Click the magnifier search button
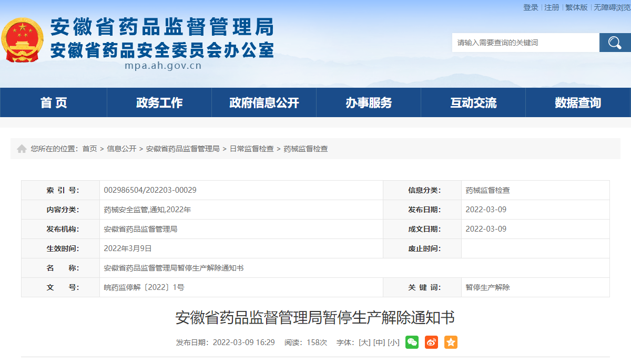The width and height of the screenshot is (631, 364). point(615,43)
